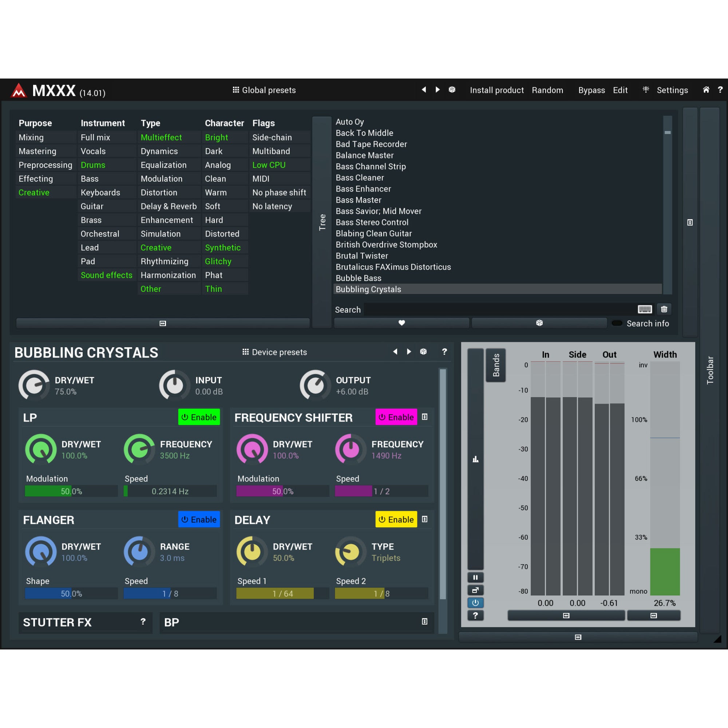
Task: Click the global random preset dice icon
Action: tap(452, 90)
